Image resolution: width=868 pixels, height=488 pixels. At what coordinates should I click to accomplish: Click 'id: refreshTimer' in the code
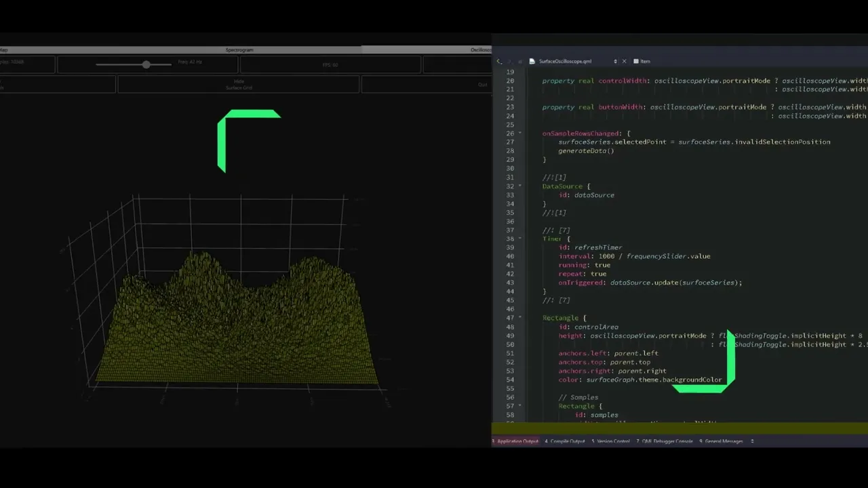tap(590, 247)
